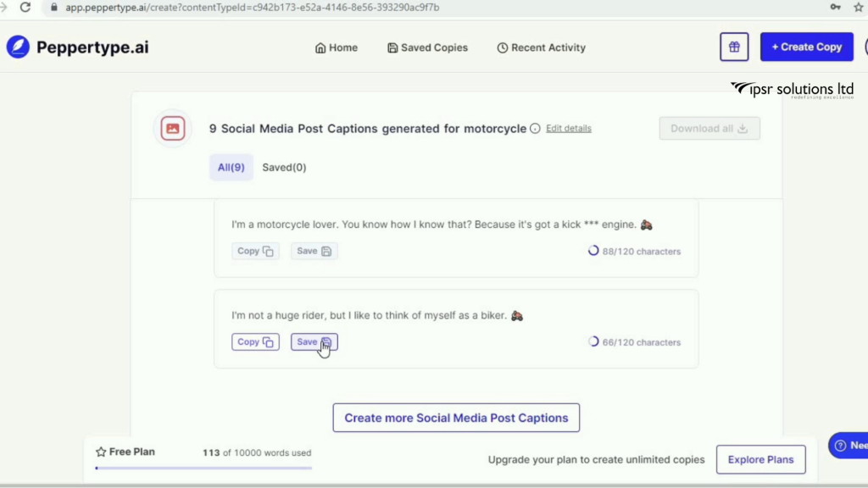Click info icon next to motorcycle title

coord(535,129)
